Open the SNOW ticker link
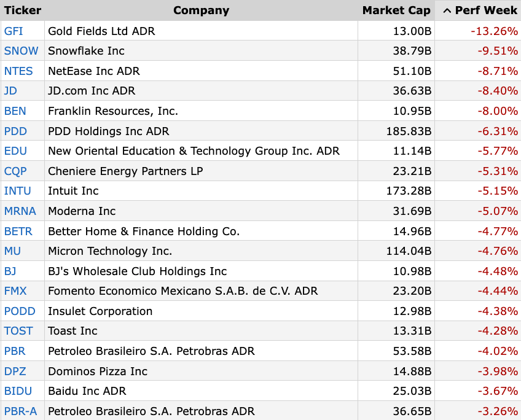This screenshot has width=521, height=420. coord(21,51)
